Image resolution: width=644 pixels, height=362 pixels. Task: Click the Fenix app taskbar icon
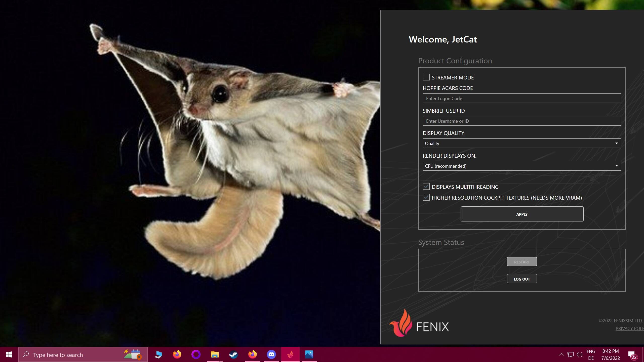click(x=290, y=354)
